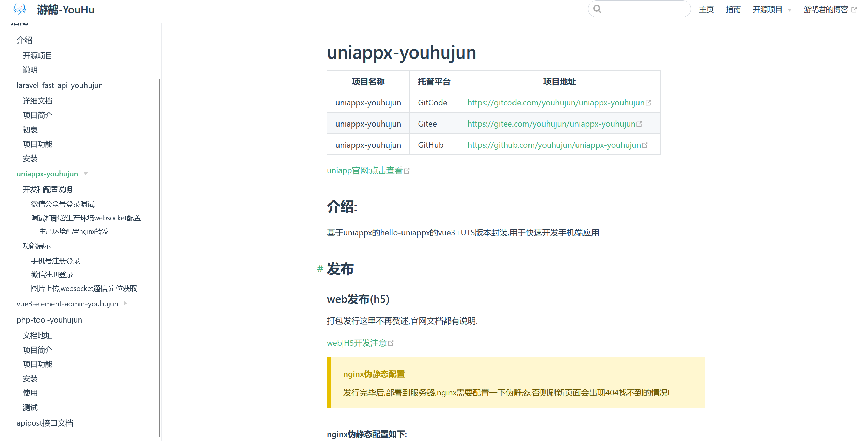Click the search magnifier icon
868x441 pixels.
point(597,9)
